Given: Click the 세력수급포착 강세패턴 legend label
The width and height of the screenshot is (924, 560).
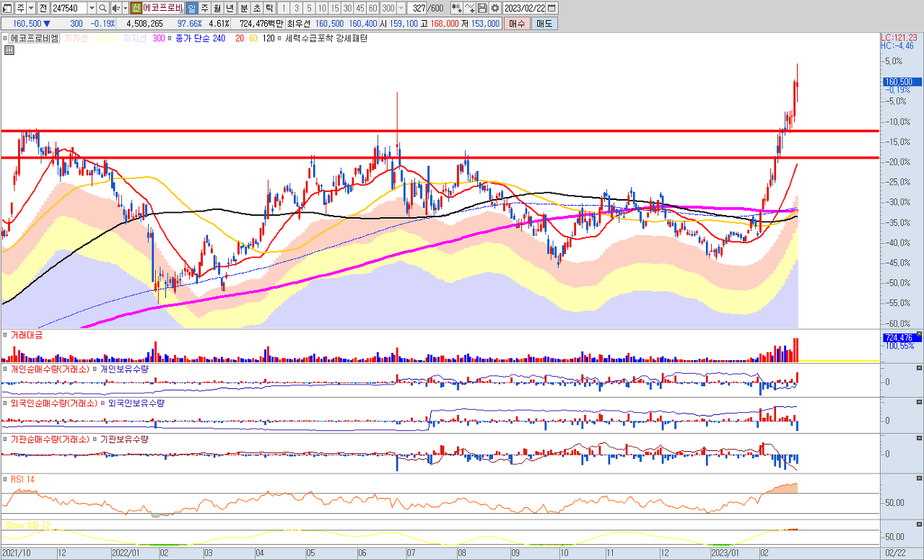Looking at the screenshot, I should tap(326, 38).
